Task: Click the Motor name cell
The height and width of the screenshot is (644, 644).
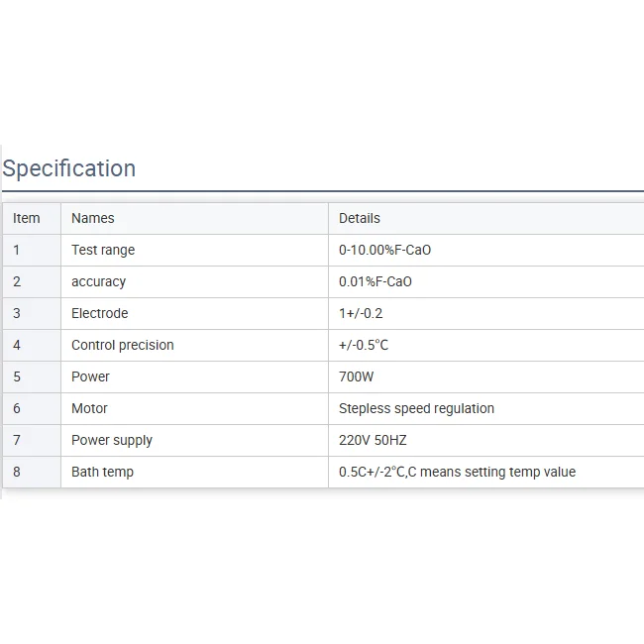Action: pos(90,408)
